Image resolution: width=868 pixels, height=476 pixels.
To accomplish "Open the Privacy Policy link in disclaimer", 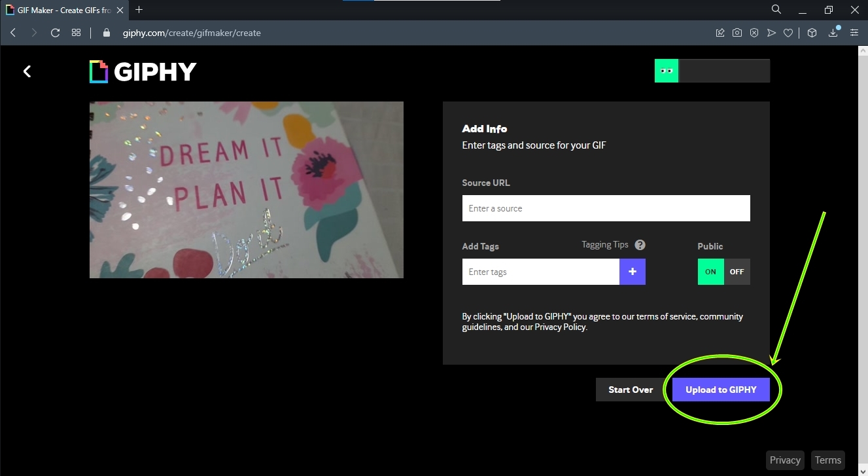I will pyautogui.click(x=561, y=327).
